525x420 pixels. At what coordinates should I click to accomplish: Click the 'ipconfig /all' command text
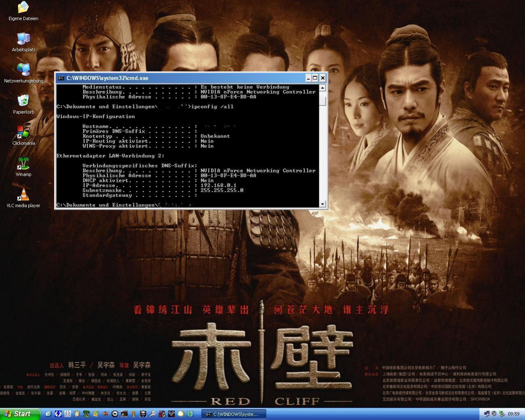pos(212,107)
